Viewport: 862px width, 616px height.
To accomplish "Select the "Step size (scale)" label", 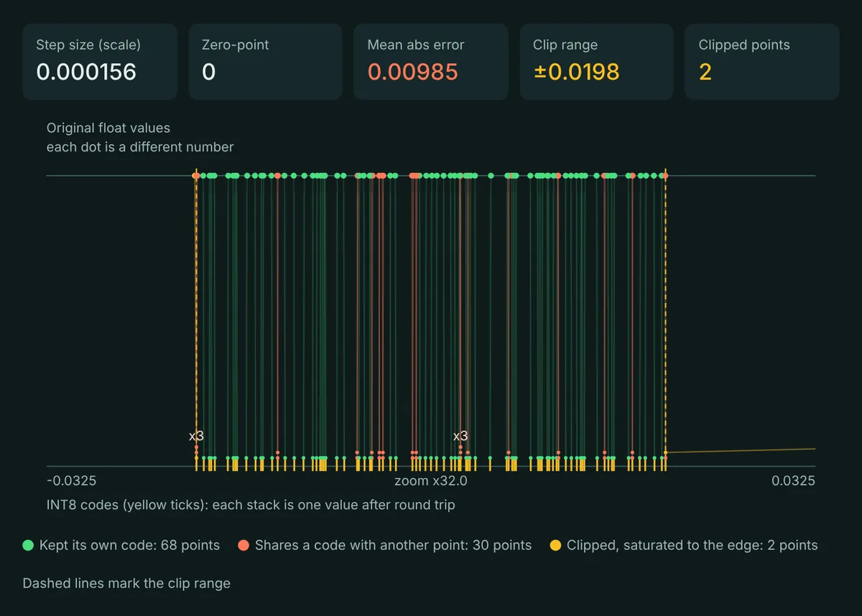I will point(88,45).
